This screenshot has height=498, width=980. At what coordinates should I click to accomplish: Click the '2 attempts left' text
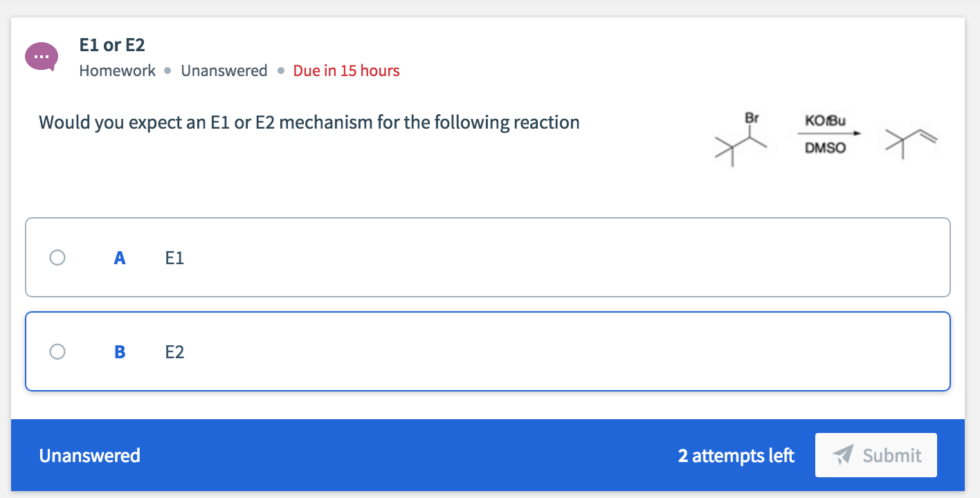click(x=736, y=455)
